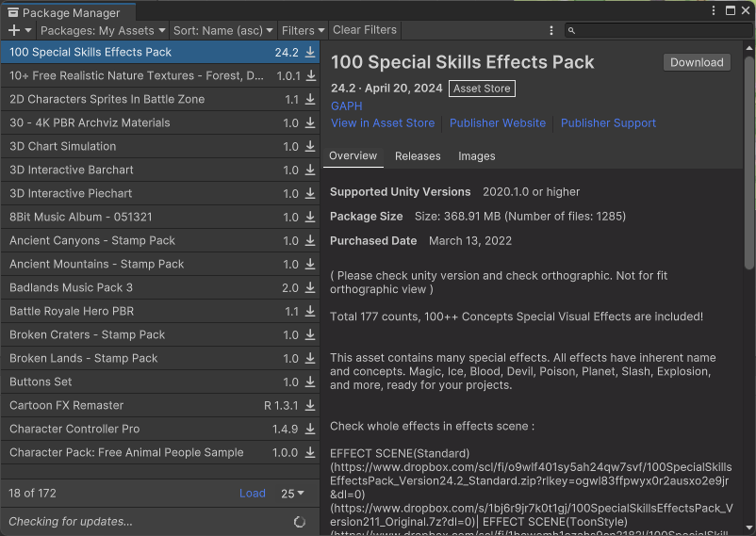The image size is (756, 536).
Task: Click into the package search field
Action: tap(660, 31)
